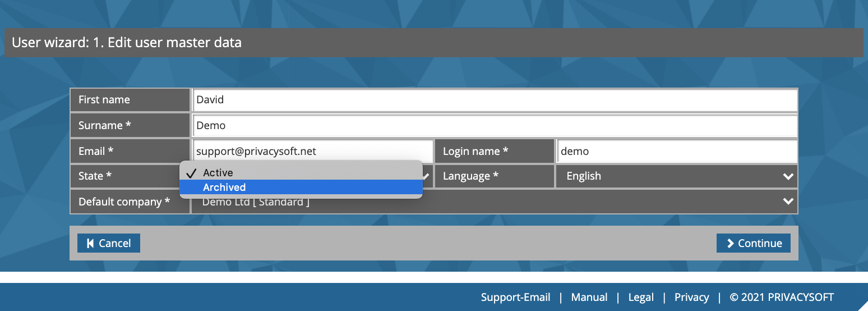
Task: Click the Email * label
Action: point(96,151)
